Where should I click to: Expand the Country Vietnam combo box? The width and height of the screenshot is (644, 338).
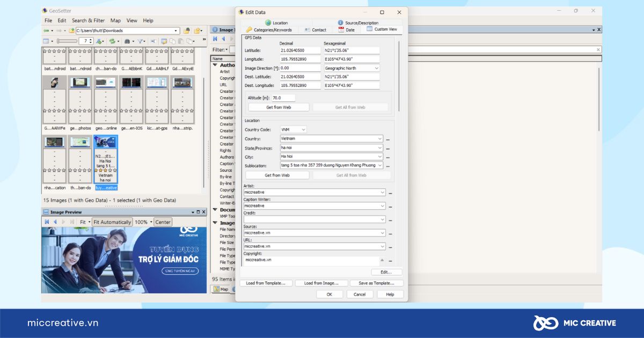(380, 139)
